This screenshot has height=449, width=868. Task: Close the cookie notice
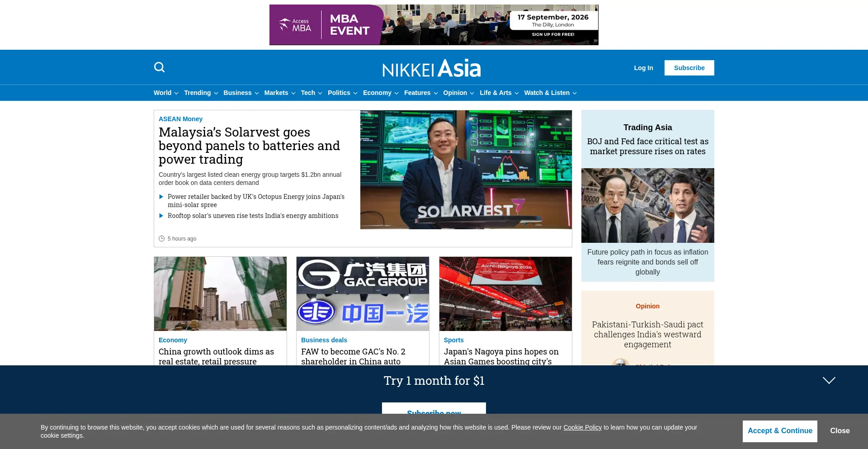[x=840, y=431]
